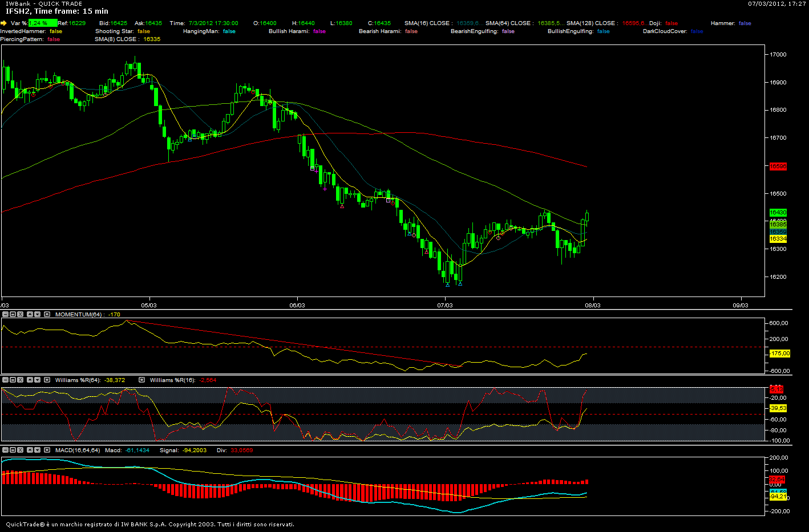Screen dimensions: 809x532
Task: Click the red 16598 price axis tag
Action: point(778,166)
